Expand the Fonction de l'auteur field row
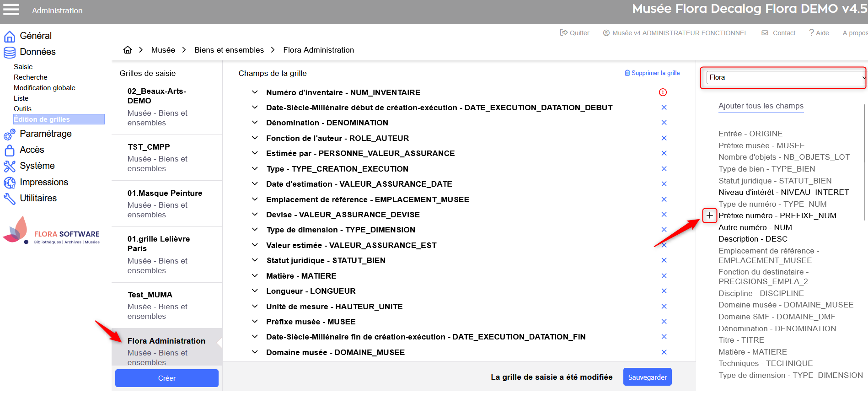The width and height of the screenshot is (868, 393). (x=255, y=138)
